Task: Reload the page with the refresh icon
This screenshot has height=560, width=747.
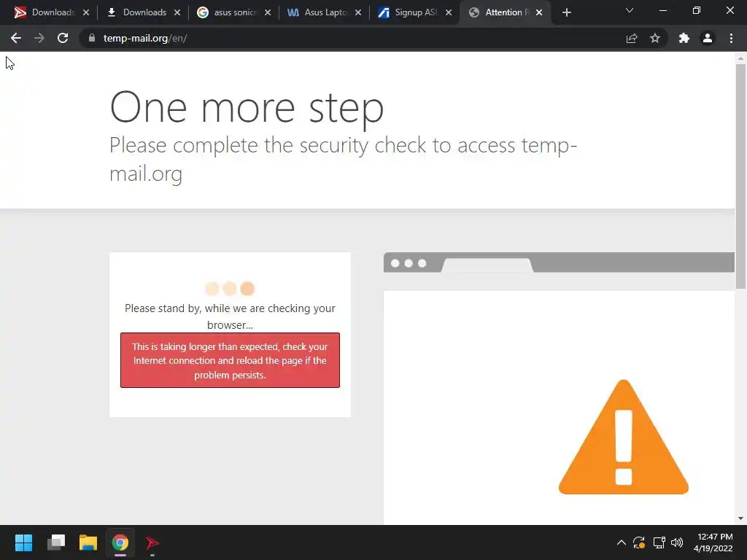Action: pyautogui.click(x=63, y=38)
